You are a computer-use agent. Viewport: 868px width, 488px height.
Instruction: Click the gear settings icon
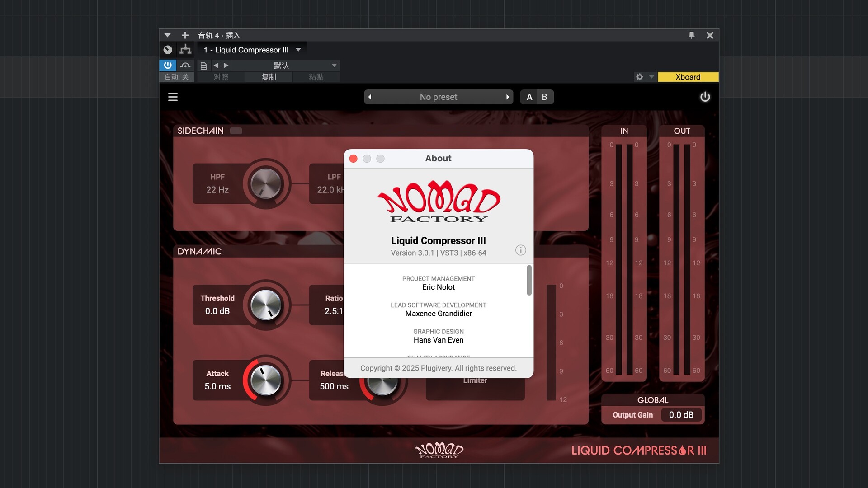tap(639, 77)
